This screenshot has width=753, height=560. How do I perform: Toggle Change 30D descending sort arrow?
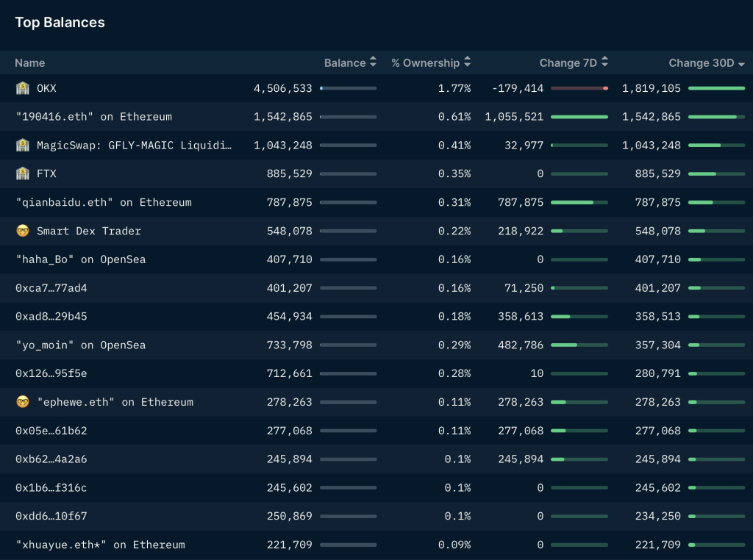point(741,64)
